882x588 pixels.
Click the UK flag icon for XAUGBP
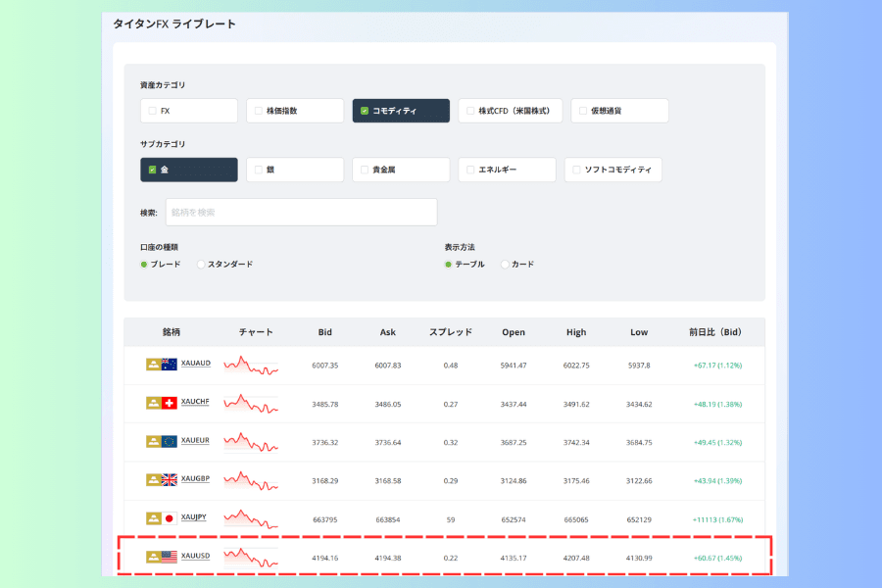click(170, 480)
